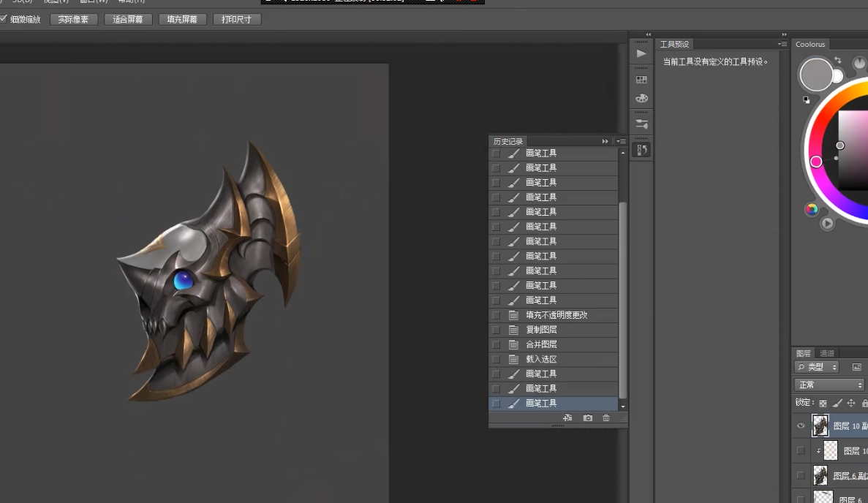Collapse the 历史记录 panel with double arrows
868x503 pixels.
605,141
